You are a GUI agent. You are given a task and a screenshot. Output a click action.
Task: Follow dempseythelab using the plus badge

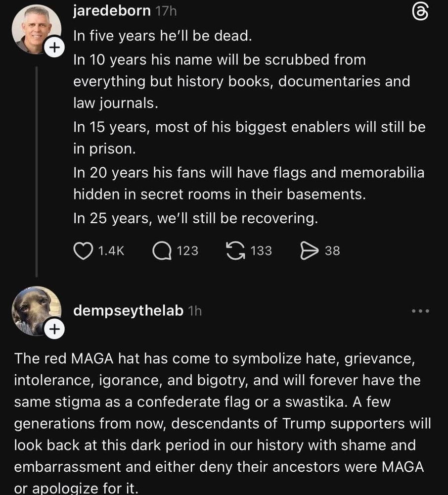(x=55, y=329)
